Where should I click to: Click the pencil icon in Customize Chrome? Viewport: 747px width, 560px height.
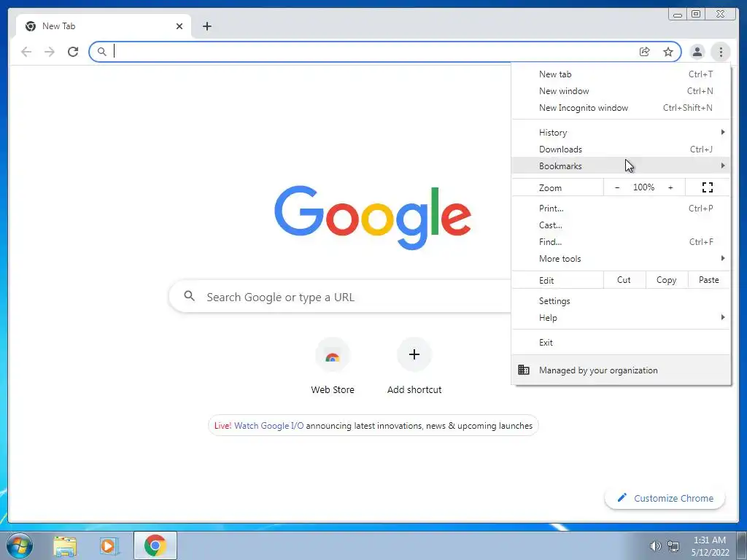pos(622,497)
